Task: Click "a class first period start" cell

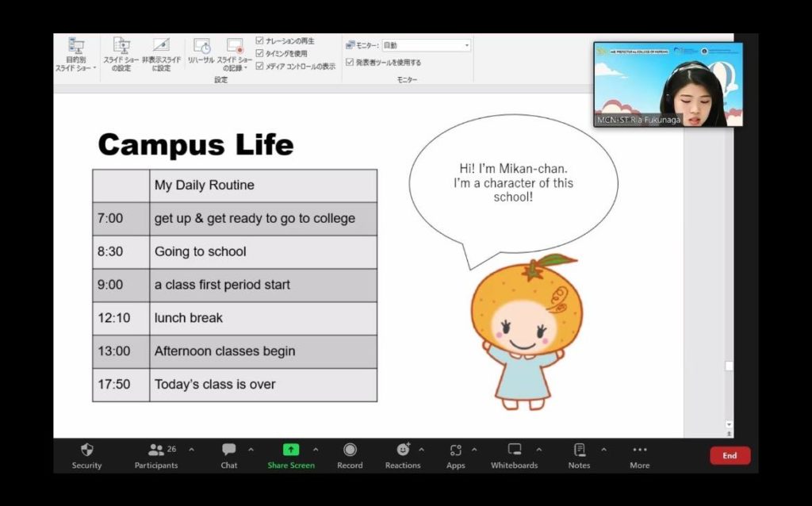Action: (263, 285)
